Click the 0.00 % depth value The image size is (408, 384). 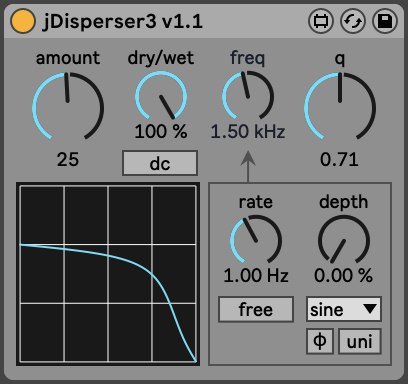coord(344,276)
